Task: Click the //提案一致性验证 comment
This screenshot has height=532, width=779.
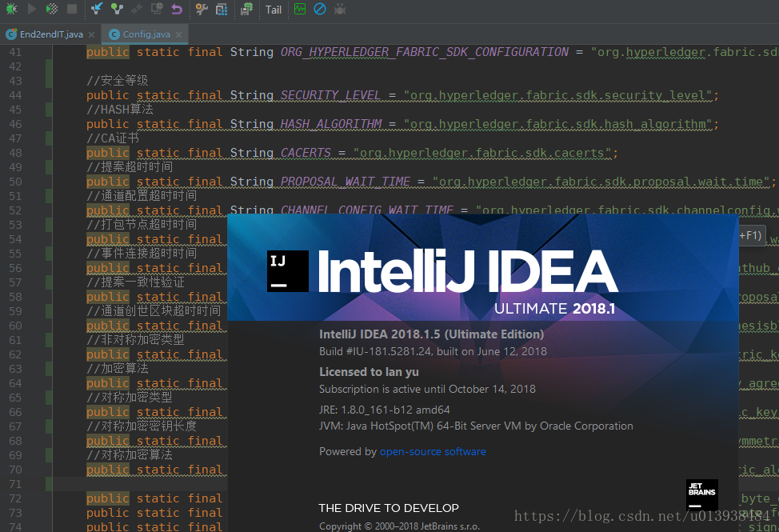Action: (x=136, y=282)
